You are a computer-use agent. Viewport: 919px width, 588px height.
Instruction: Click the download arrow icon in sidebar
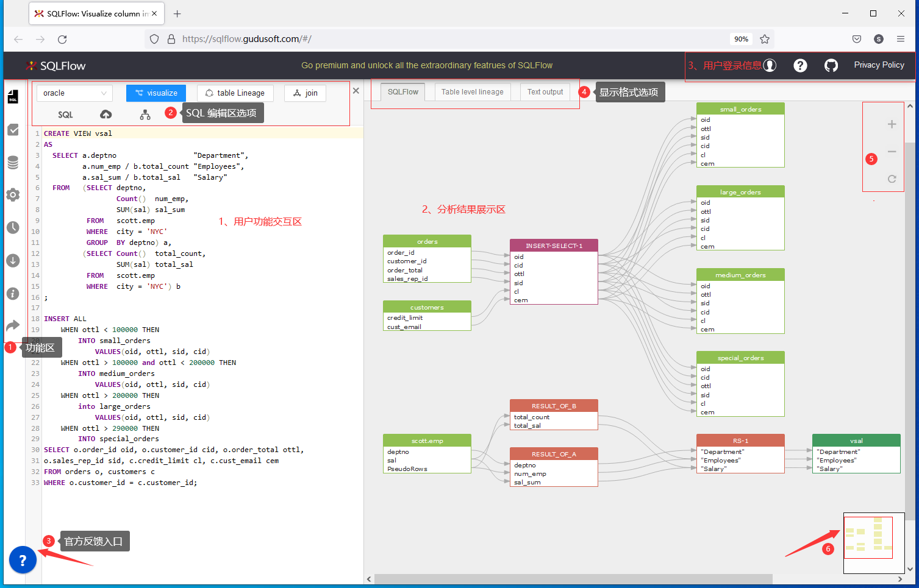[x=13, y=261]
